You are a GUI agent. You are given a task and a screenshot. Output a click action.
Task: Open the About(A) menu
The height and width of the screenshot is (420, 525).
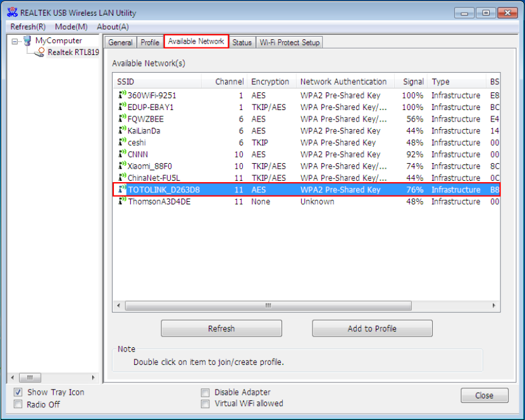click(113, 27)
